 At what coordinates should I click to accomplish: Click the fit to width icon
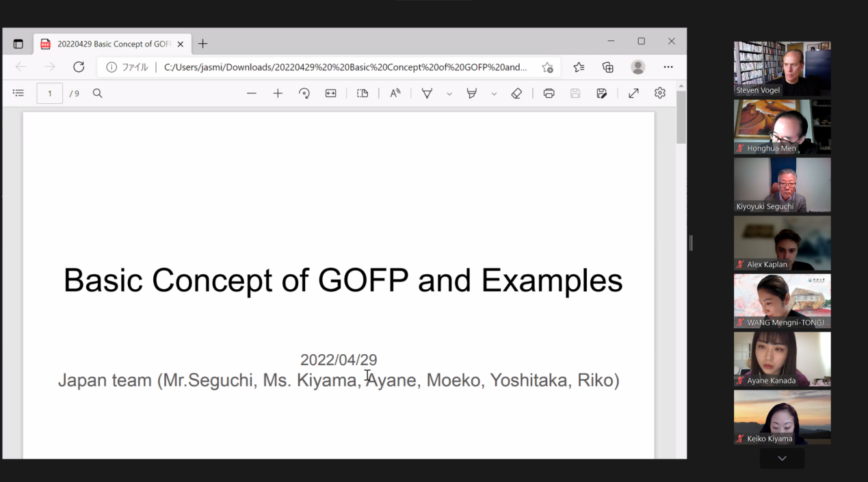pos(331,93)
